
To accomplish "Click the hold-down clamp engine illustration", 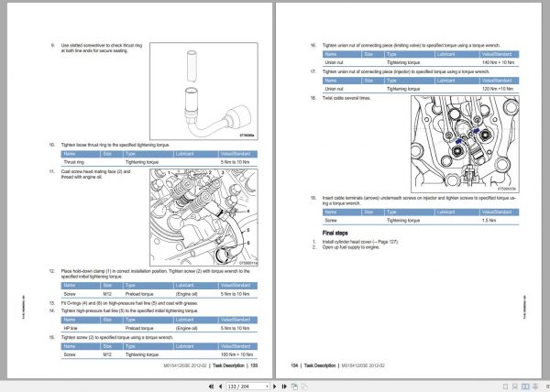I will pos(203,218).
